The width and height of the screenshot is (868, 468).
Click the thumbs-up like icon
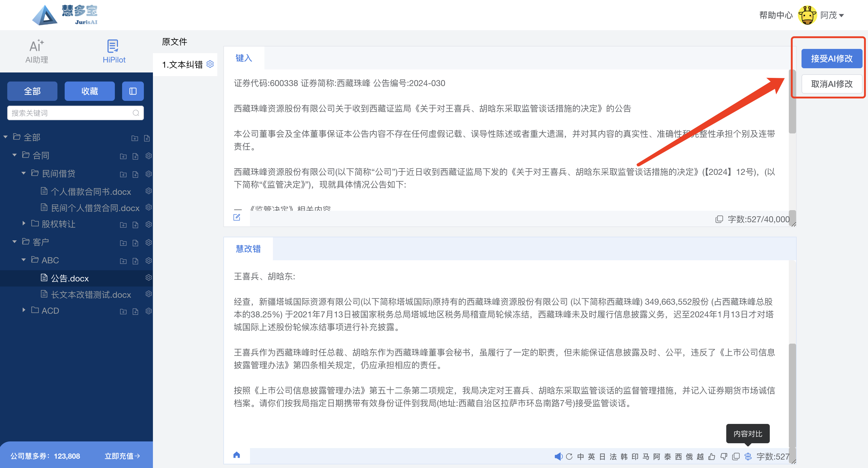click(x=712, y=456)
